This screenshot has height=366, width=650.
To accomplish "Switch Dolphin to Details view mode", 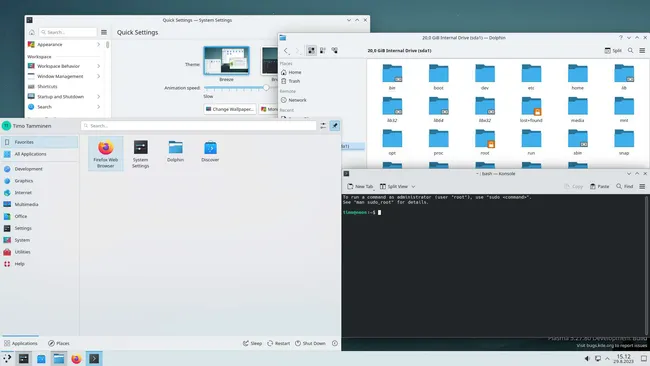I will (x=334, y=51).
